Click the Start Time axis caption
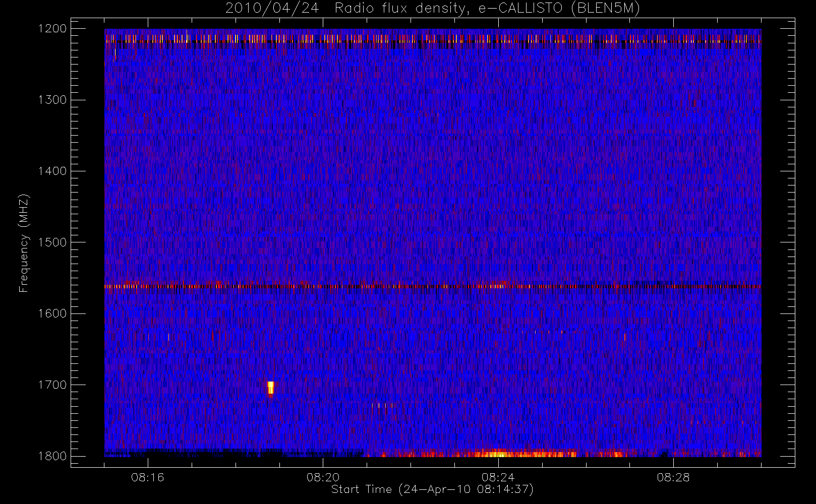 [432, 489]
